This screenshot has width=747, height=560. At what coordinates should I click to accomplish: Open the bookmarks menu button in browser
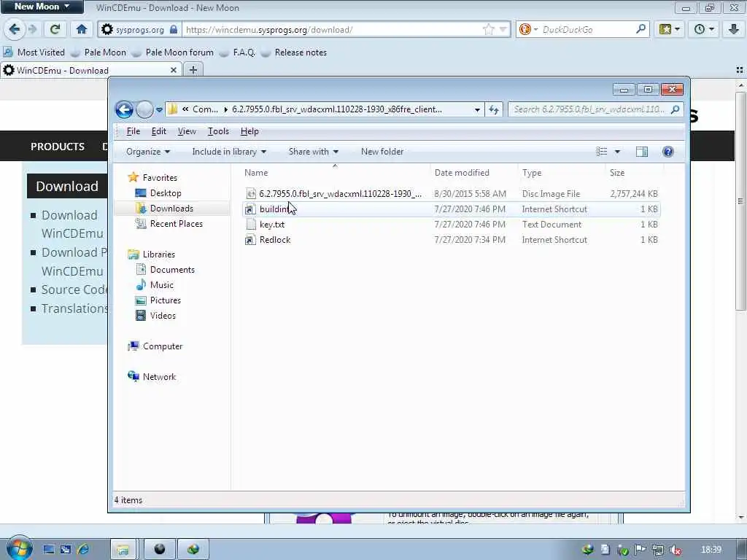670,29
